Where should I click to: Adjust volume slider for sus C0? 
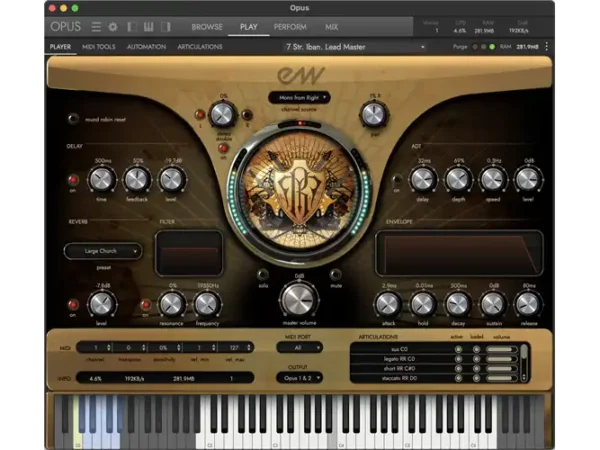click(x=501, y=349)
